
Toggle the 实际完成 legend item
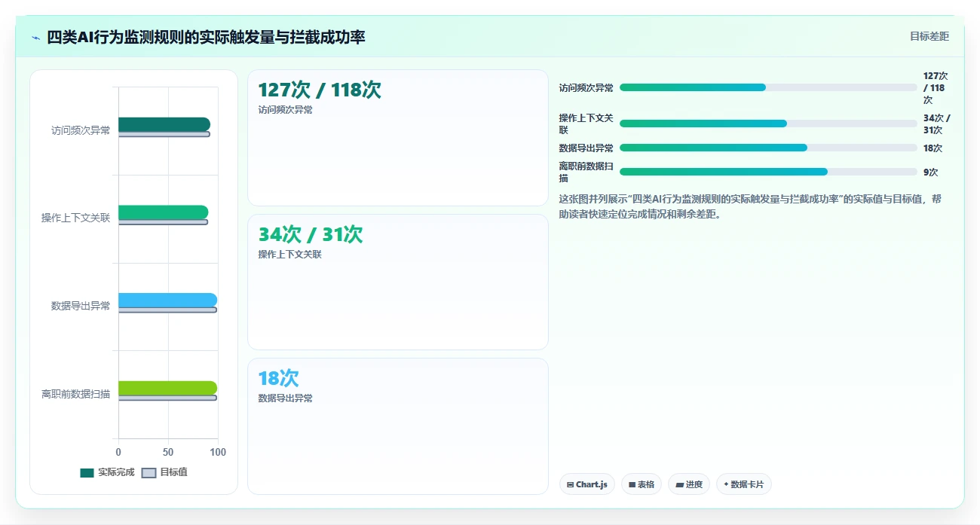click(107, 472)
